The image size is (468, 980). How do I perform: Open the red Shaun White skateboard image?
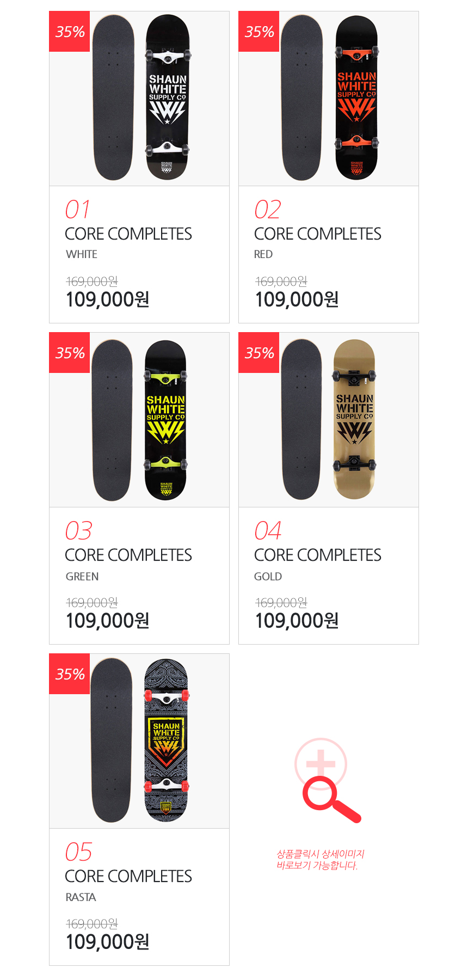tap(330, 98)
